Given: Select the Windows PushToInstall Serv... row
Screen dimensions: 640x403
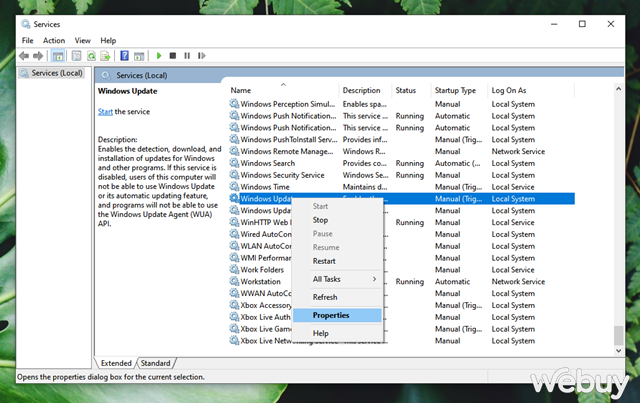Looking at the screenshot, I should click(402, 139).
